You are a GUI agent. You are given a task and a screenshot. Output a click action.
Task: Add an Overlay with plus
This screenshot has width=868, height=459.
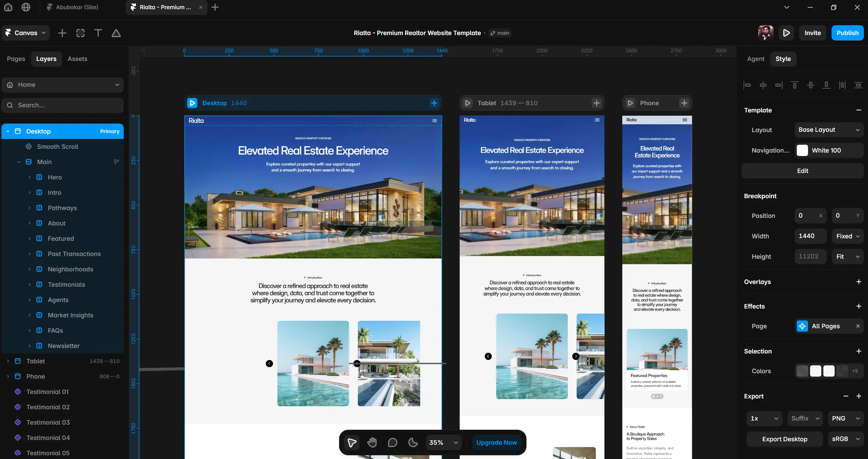pos(859,282)
